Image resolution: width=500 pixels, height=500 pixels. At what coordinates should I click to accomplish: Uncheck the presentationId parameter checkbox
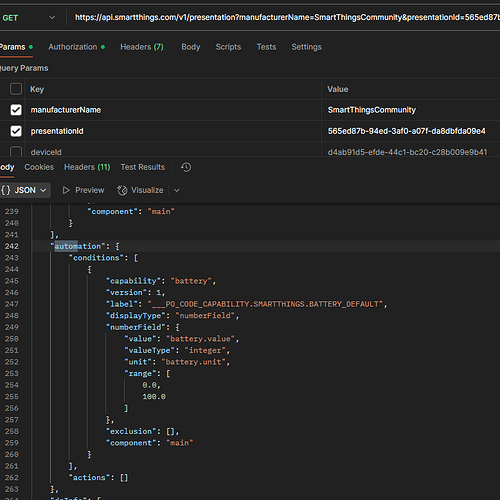tap(16, 131)
